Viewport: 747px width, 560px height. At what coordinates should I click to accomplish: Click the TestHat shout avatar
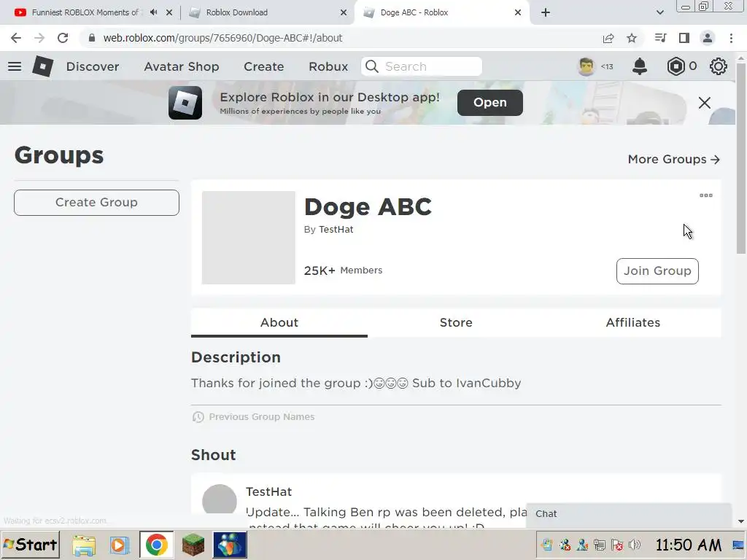(219, 499)
